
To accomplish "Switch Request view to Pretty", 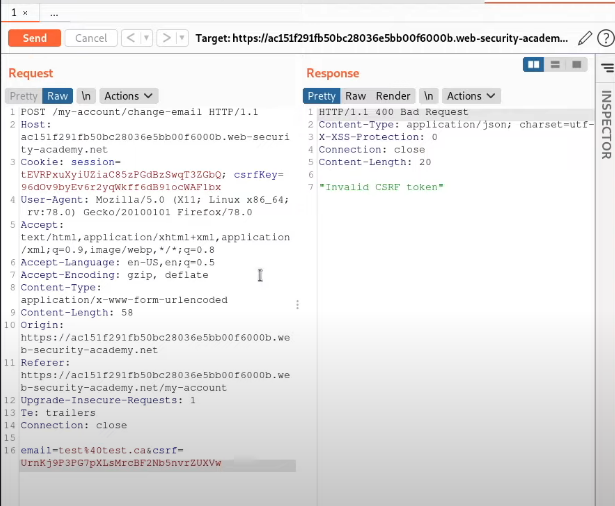I will [24, 96].
